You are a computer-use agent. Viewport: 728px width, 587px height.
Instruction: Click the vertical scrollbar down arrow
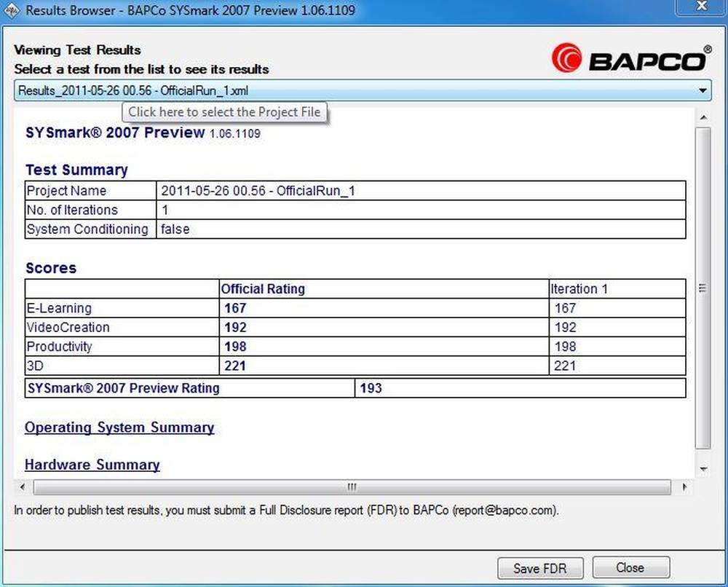pos(703,469)
